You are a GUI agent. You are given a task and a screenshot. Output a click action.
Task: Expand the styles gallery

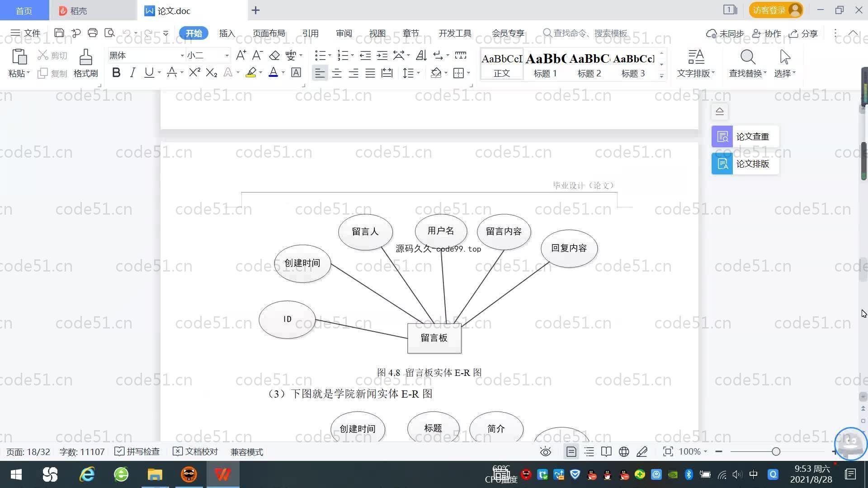[661, 75]
